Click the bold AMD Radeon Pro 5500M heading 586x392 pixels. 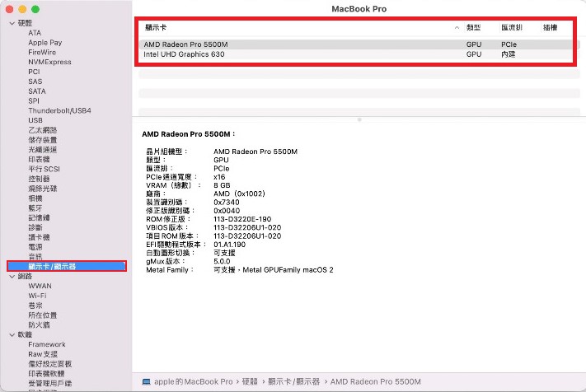pyautogui.click(x=189, y=134)
